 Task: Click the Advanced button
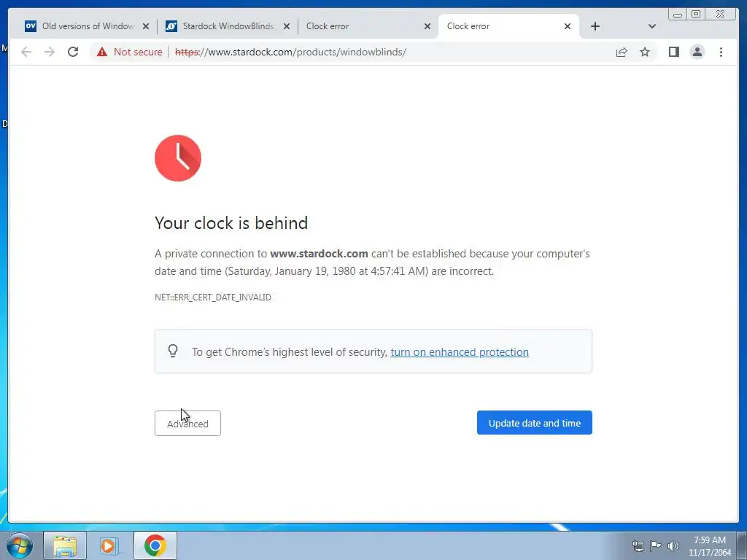coord(187,424)
